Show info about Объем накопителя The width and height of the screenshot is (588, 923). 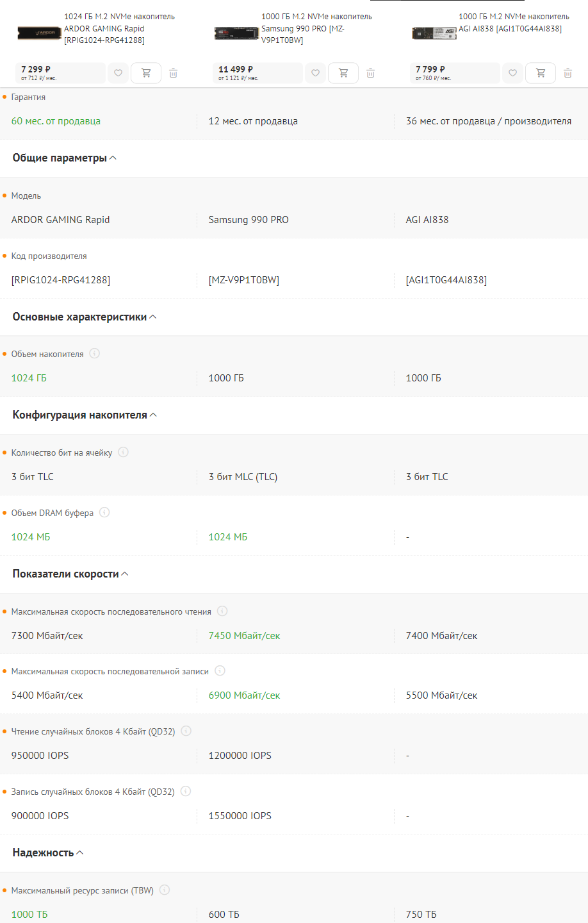tap(94, 353)
